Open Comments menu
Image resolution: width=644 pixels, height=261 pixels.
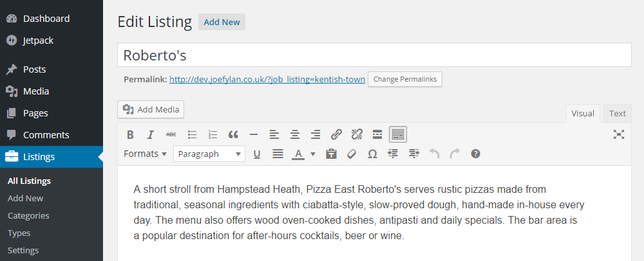[52, 135]
